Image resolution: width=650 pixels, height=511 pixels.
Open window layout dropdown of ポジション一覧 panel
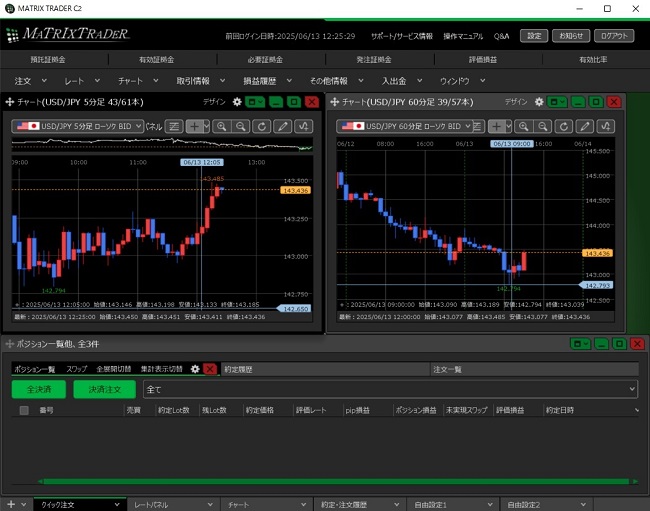(580, 344)
